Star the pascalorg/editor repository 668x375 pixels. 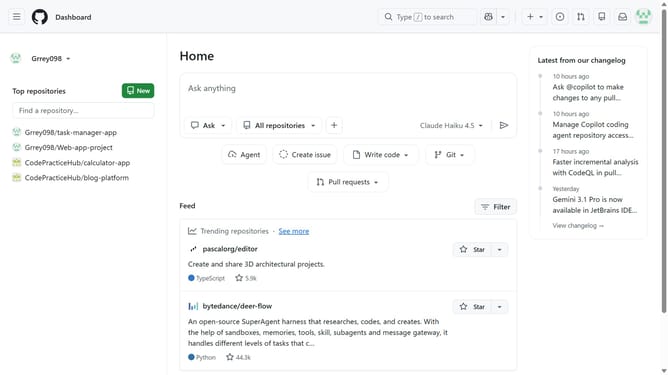(x=472, y=250)
